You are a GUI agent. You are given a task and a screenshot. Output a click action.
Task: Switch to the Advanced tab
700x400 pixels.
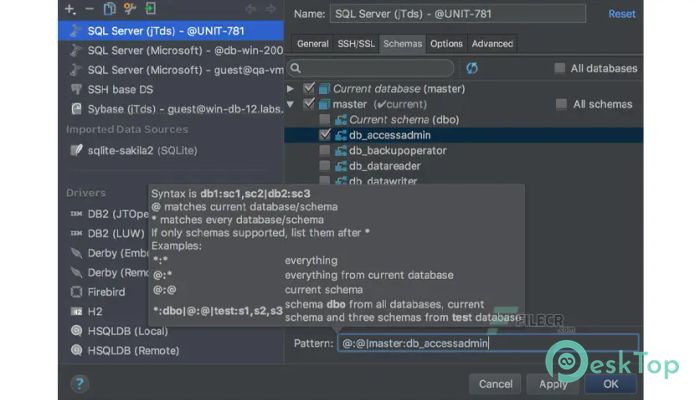point(492,44)
